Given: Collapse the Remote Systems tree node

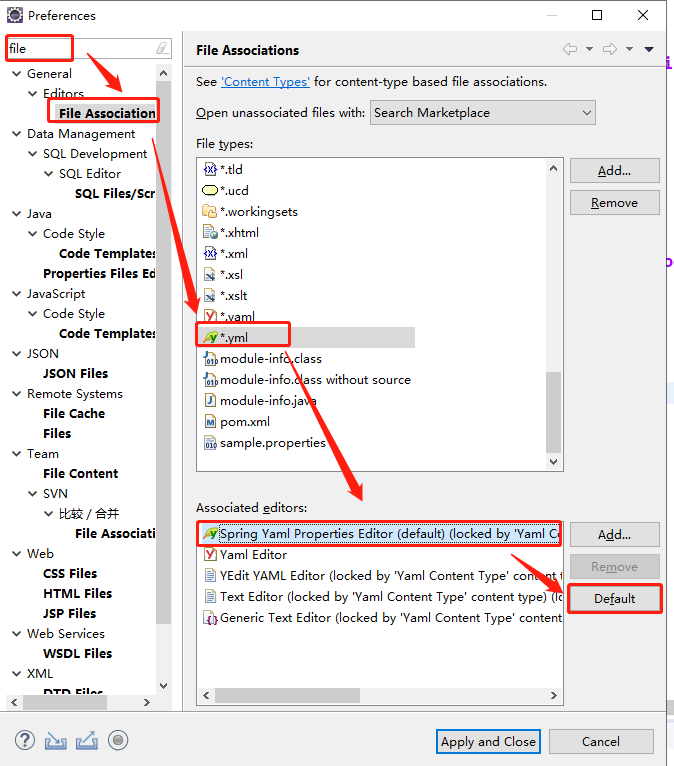Looking at the screenshot, I should click(17, 394).
